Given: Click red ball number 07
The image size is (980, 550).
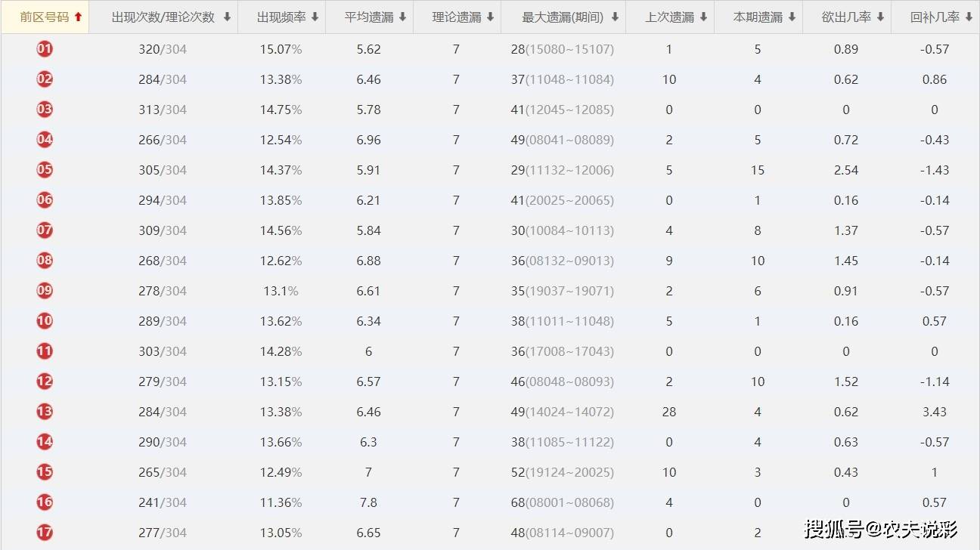Looking at the screenshot, I should point(45,230).
